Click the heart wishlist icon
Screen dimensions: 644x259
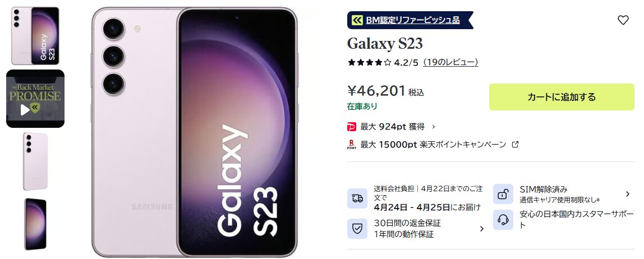pos(623,20)
